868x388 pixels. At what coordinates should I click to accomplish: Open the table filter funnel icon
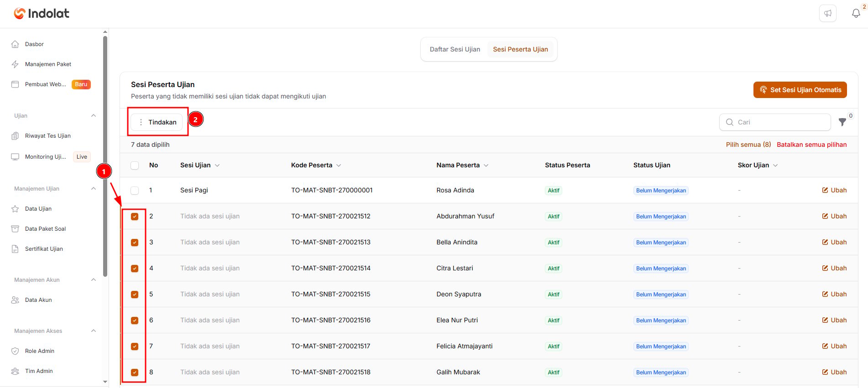[x=842, y=122]
